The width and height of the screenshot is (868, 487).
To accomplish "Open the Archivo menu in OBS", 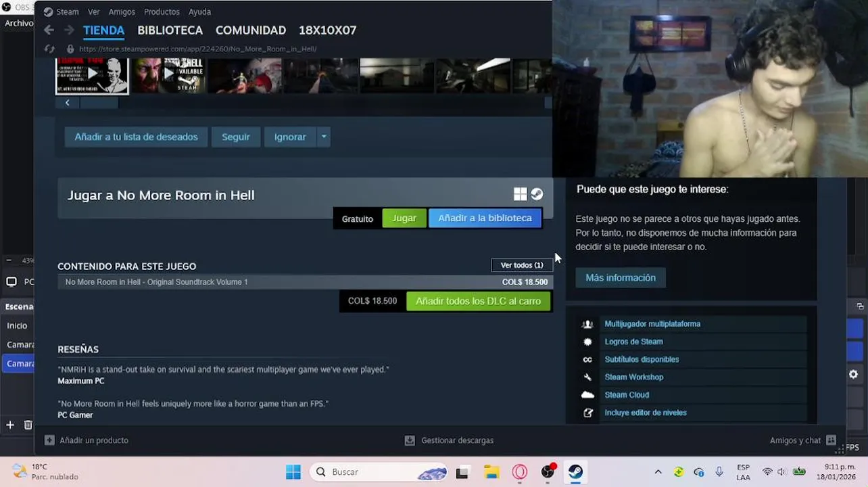I will 19,23.
